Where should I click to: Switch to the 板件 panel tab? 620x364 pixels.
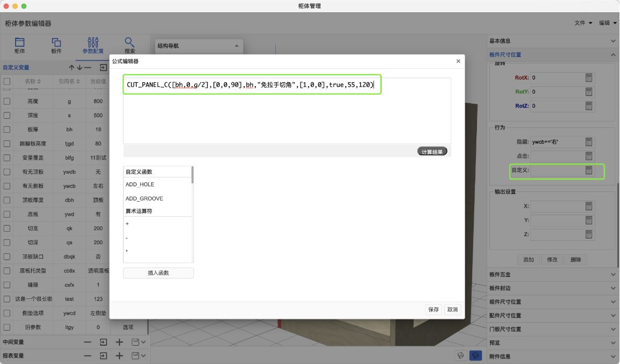[x=56, y=42]
